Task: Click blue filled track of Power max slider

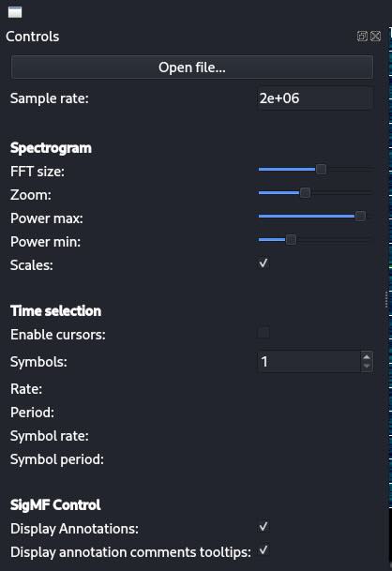Action: click(307, 216)
